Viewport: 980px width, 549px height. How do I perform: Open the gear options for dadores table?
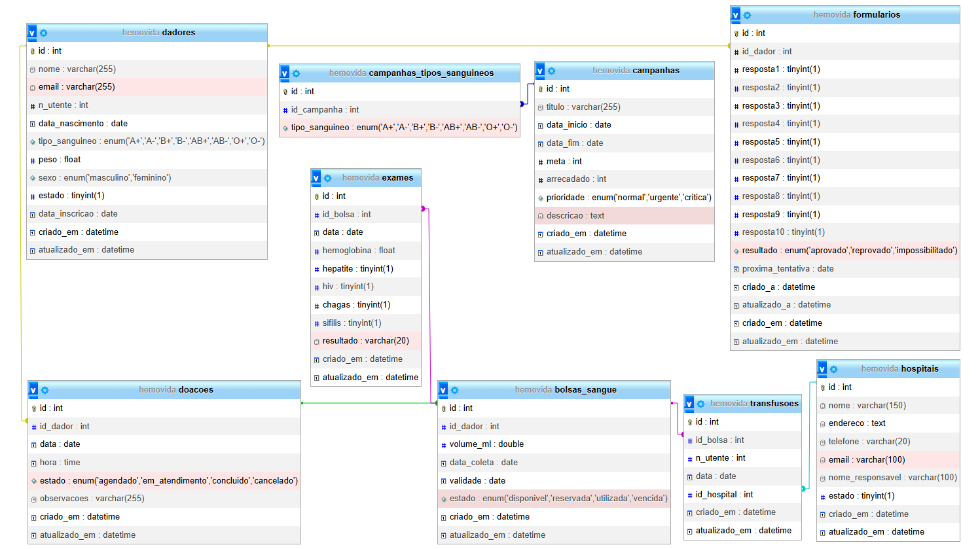[43, 33]
